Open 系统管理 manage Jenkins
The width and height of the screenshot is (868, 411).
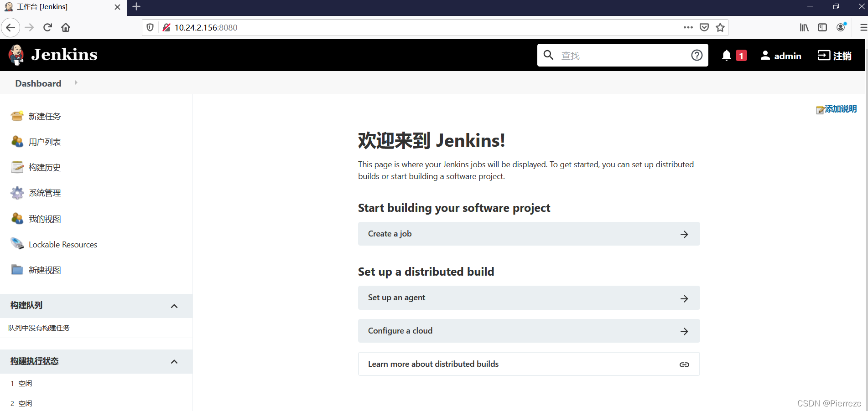(x=45, y=193)
